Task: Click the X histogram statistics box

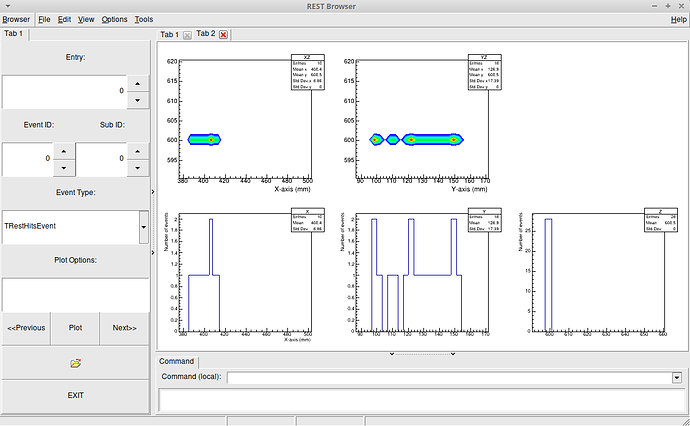Action: [308, 220]
